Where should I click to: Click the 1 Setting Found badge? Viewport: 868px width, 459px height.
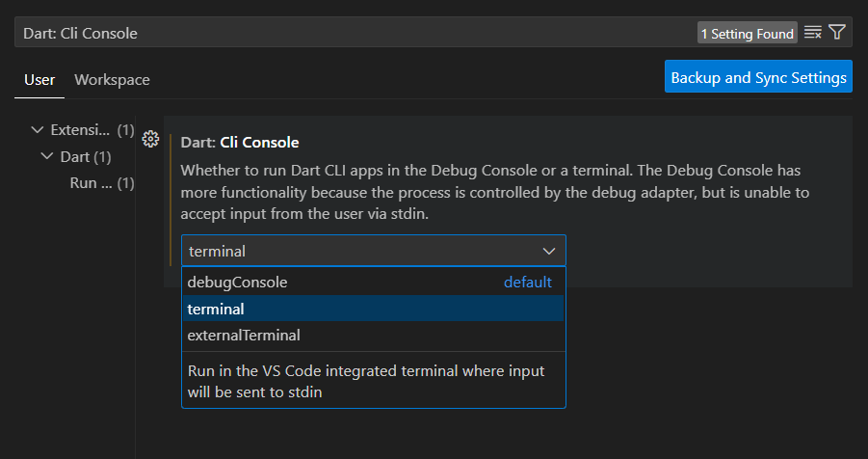pos(748,33)
